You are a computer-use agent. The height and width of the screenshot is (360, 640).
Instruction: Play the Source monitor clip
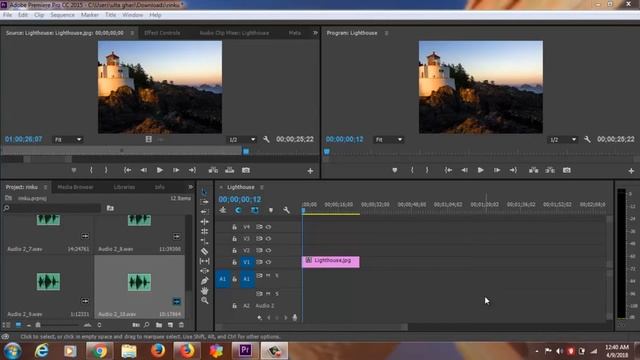pyautogui.click(x=160, y=170)
